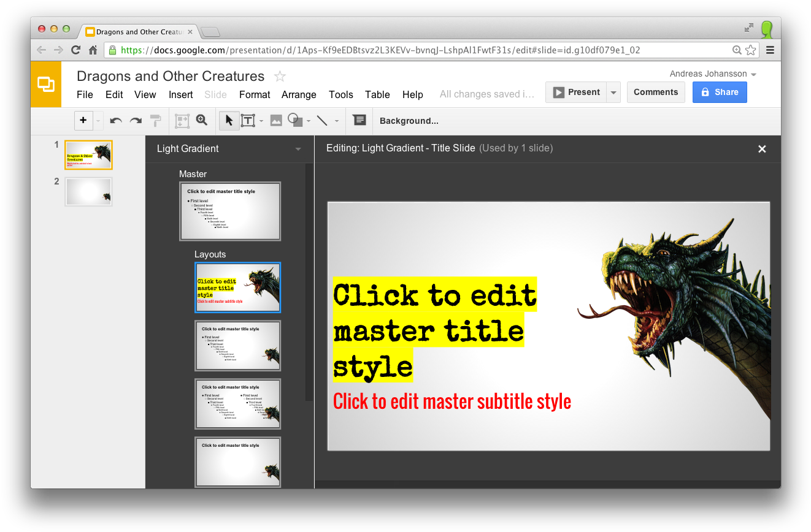811x532 pixels.
Task: Bookmark this page with the address bar star
Action: tap(750, 50)
